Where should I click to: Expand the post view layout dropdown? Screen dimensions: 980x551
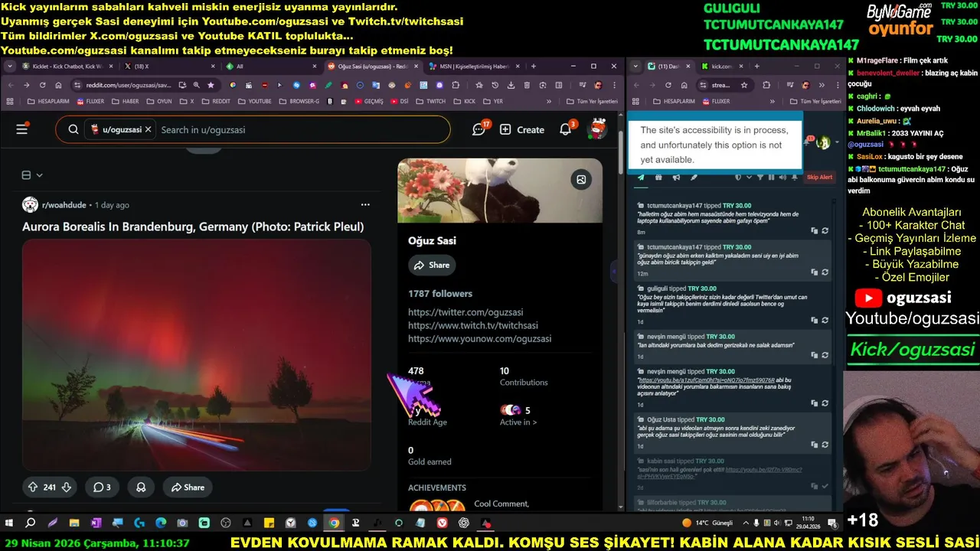tap(32, 175)
